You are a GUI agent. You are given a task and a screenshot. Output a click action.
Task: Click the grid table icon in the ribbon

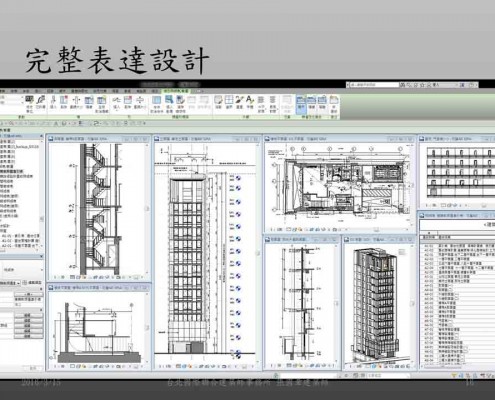(x=229, y=100)
